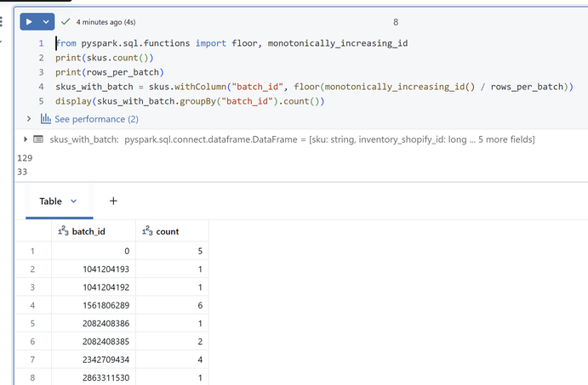588x385 pixels.
Task: Click the count column header
Action: pyautogui.click(x=168, y=231)
